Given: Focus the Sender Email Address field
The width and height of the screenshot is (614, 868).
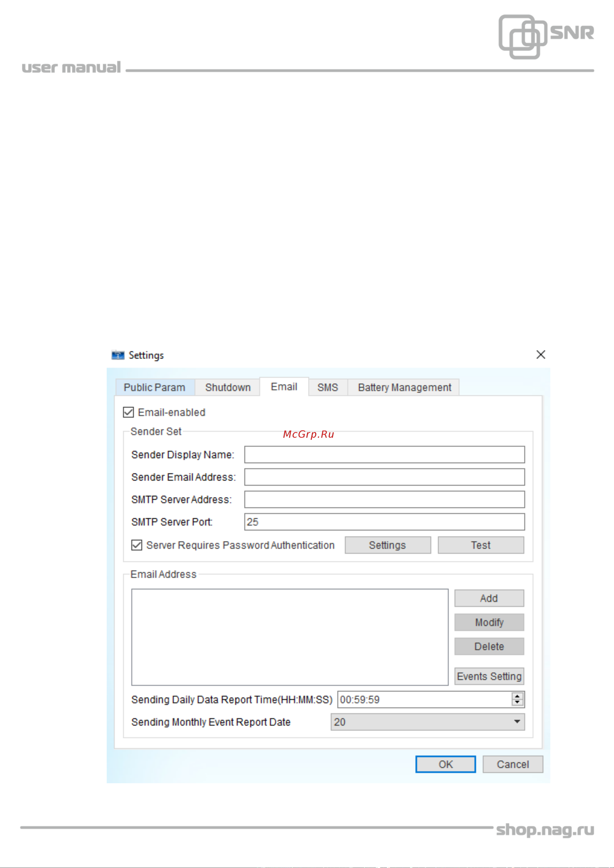Looking at the screenshot, I should click(x=384, y=477).
